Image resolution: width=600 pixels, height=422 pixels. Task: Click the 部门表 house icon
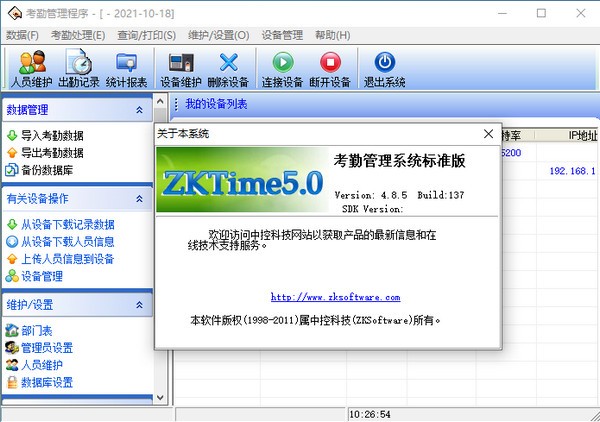point(12,330)
